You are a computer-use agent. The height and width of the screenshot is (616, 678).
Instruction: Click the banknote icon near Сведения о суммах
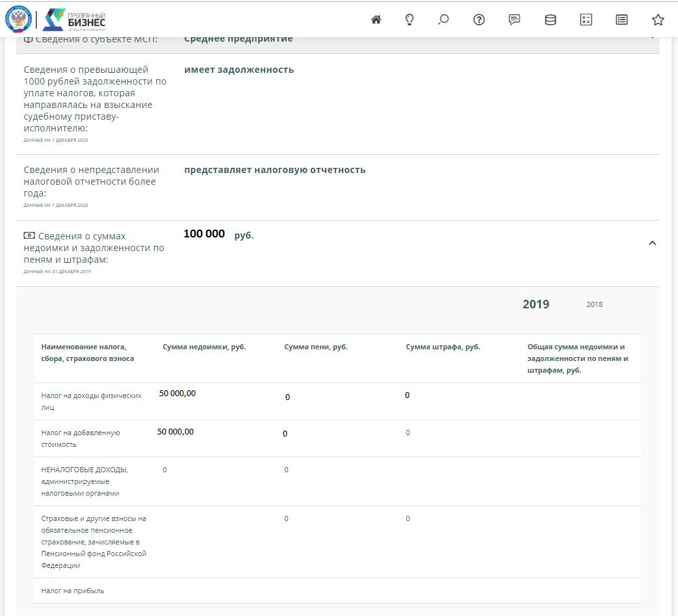[29, 235]
